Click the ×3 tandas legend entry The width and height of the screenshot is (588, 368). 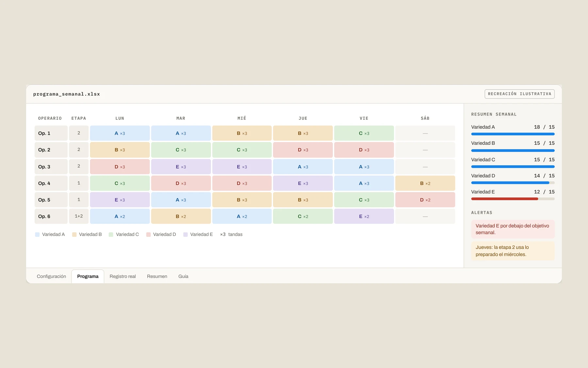(231, 235)
